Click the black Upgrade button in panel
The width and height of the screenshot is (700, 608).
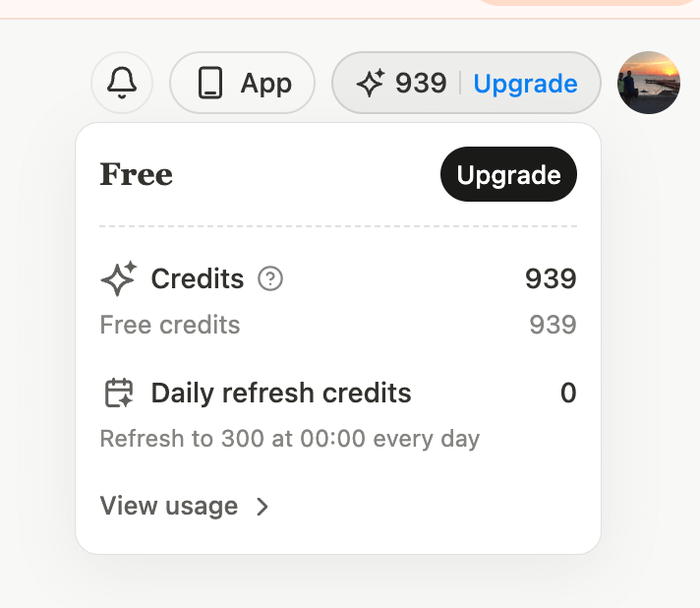click(x=508, y=174)
